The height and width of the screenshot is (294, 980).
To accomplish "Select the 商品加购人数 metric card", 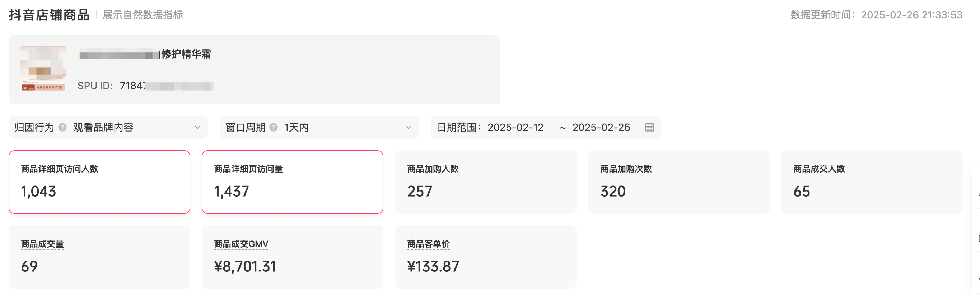I will (485, 182).
